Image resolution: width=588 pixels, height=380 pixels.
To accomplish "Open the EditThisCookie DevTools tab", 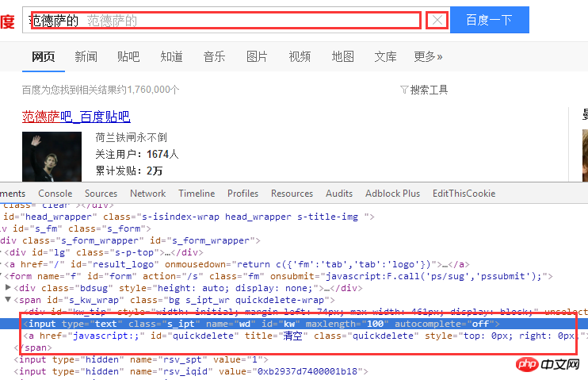I will [x=464, y=194].
